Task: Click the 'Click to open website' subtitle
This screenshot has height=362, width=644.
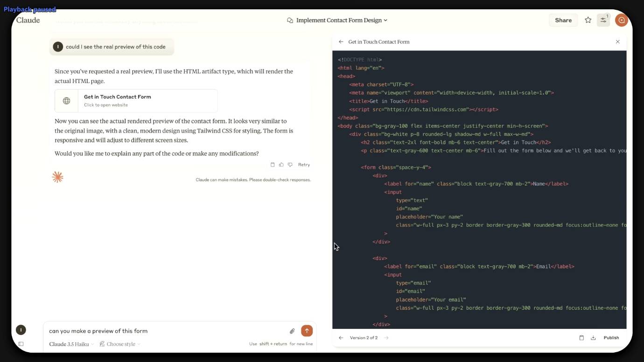Action: (x=106, y=105)
